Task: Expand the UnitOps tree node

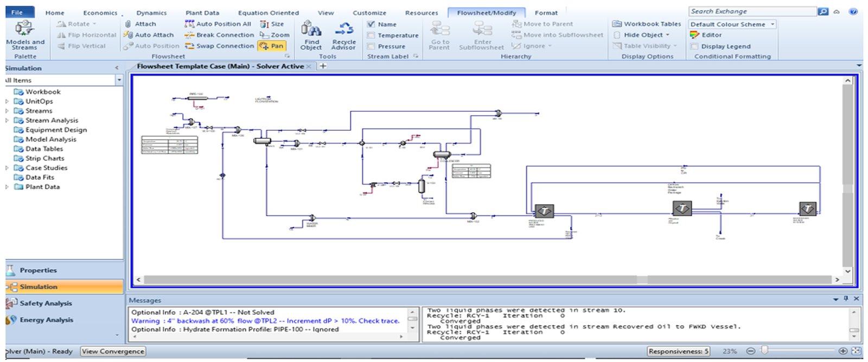Action: (7, 101)
